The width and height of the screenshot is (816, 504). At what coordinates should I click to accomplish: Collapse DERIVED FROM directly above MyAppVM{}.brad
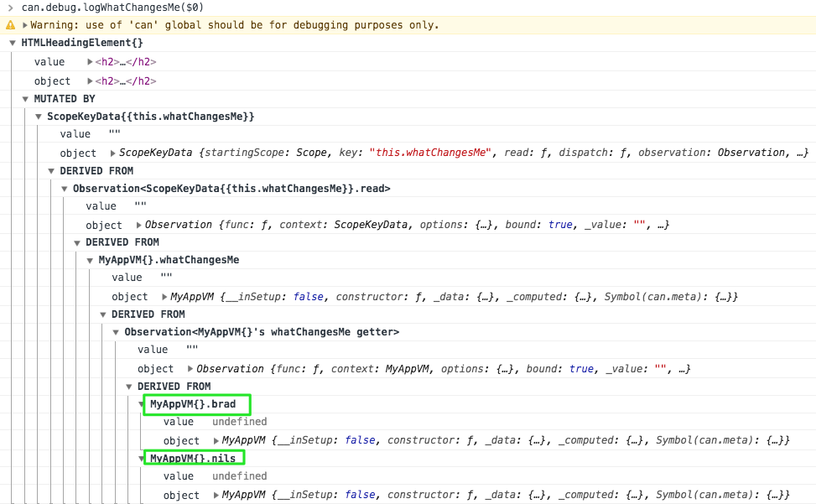128,387
